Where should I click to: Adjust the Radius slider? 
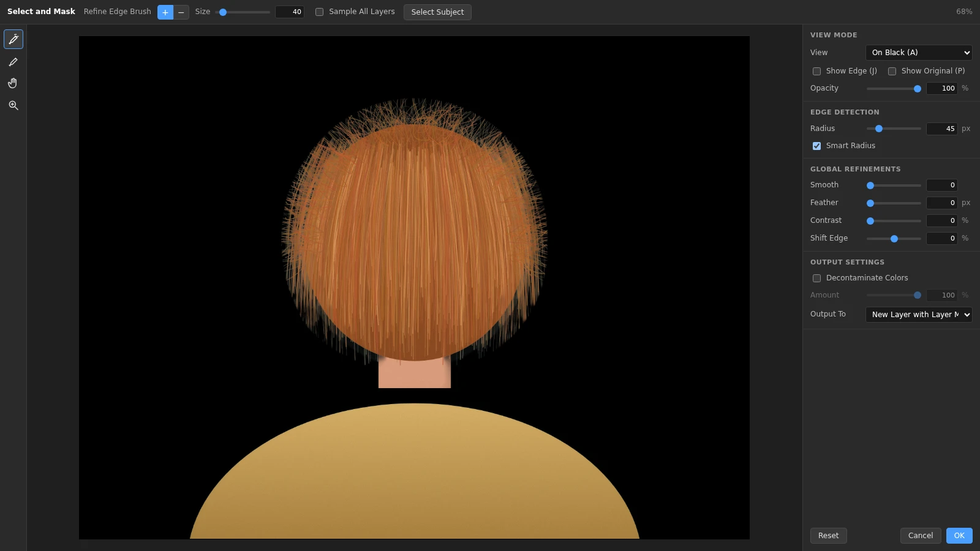click(x=894, y=129)
